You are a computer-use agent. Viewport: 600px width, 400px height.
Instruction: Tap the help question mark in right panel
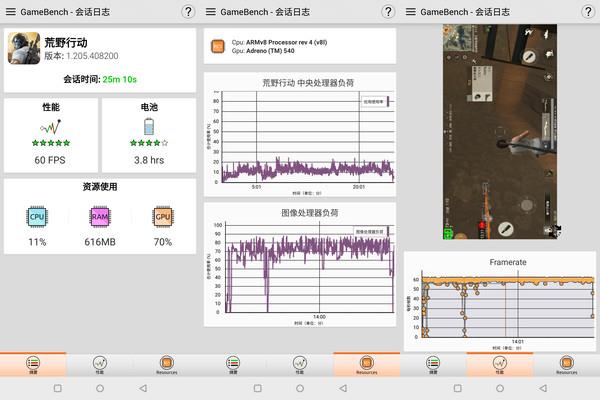pyautogui.click(x=588, y=12)
